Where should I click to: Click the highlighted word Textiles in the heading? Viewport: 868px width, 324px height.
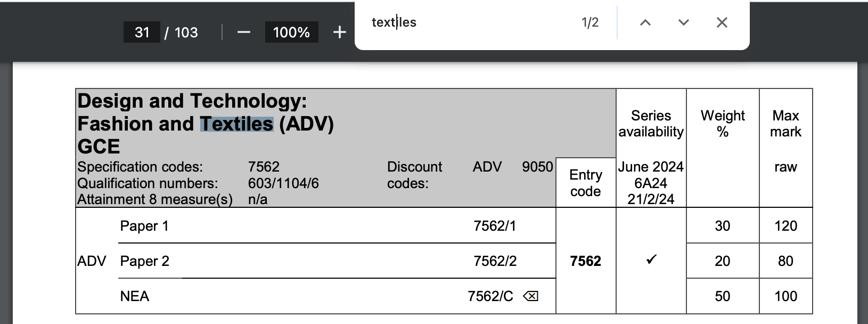click(236, 124)
